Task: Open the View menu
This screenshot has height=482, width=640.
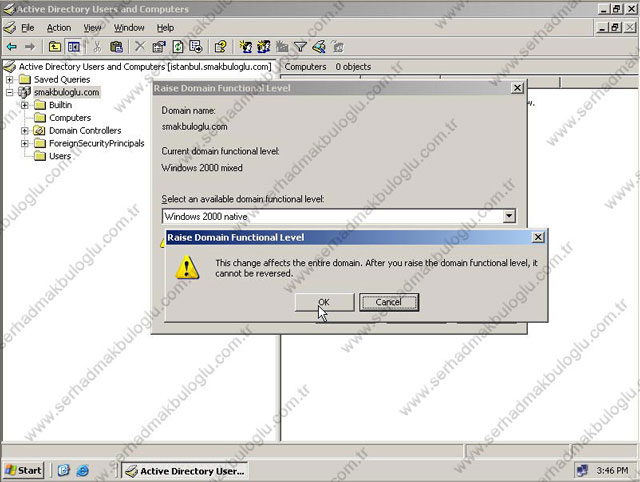Action: click(x=92, y=28)
